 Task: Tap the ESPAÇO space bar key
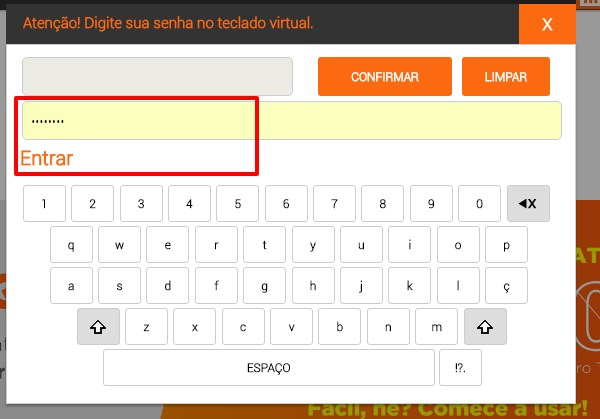269,368
